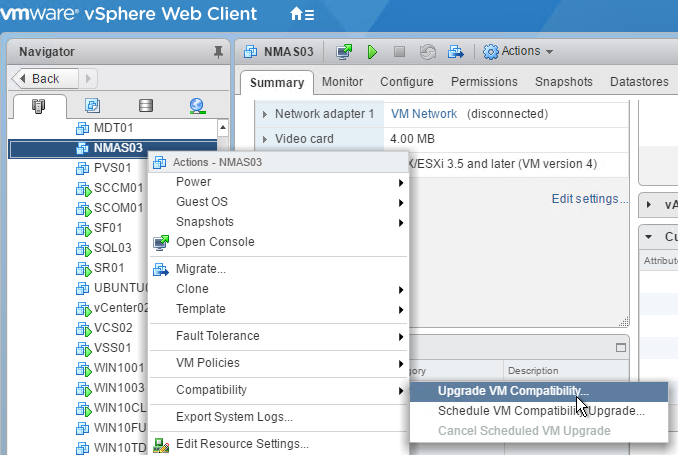The height and width of the screenshot is (455, 678).
Task: Click the Power Off stop icon
Action: [400, 52]
